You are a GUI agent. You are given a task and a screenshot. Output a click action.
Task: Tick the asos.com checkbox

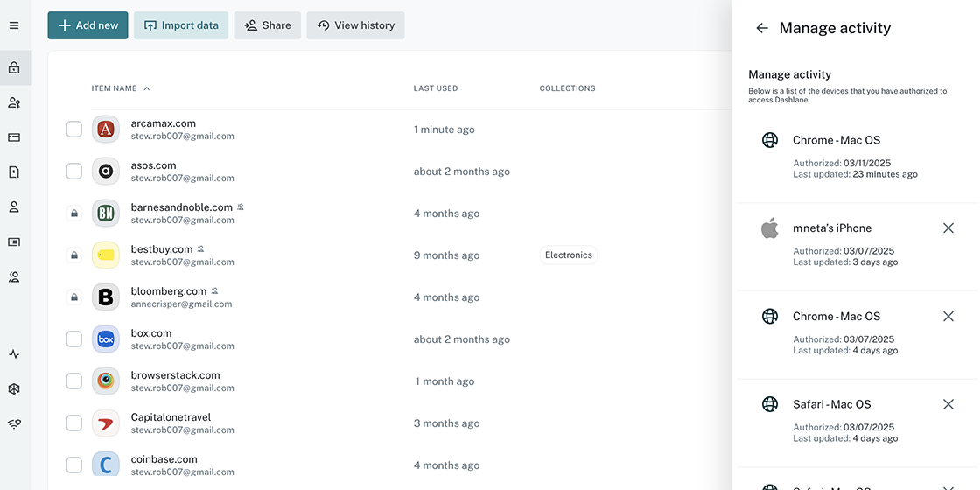pos(74,171)
